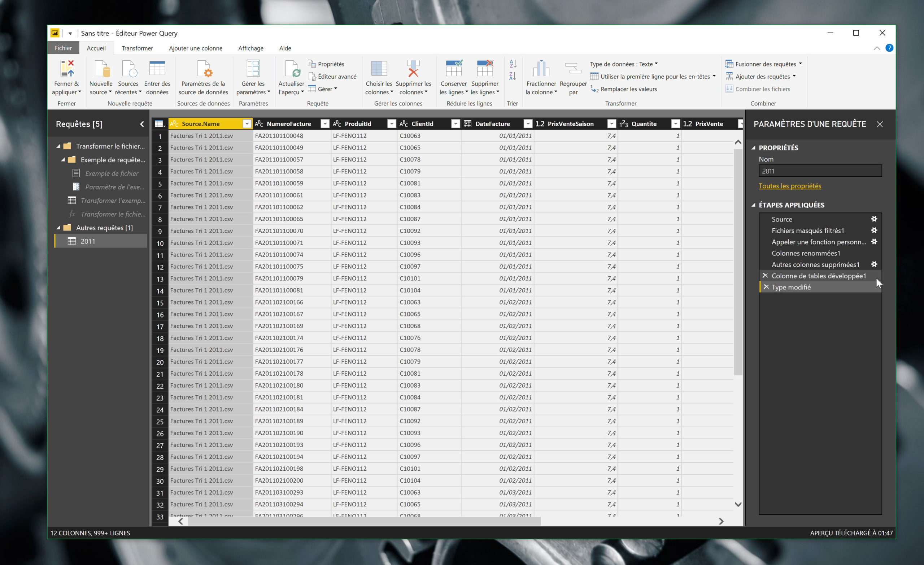Click the Regrouper par icon
924x565 pixels.
[573, 68]
